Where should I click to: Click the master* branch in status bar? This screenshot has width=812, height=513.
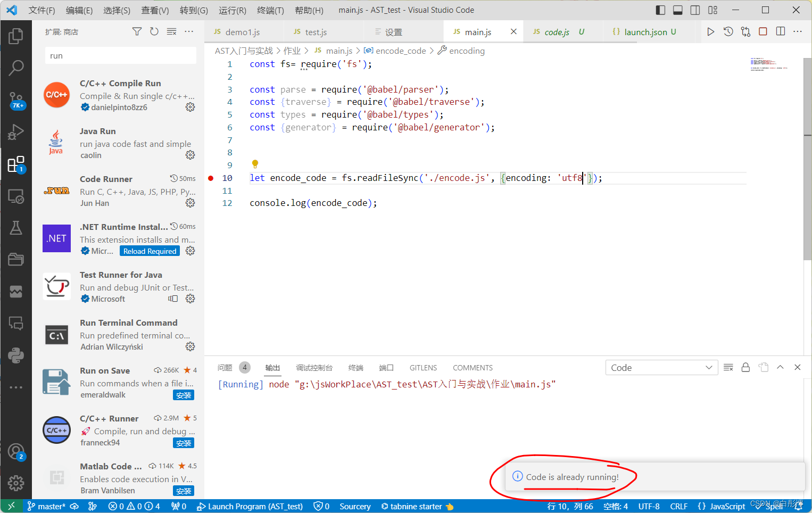click(x=46, y=506)
